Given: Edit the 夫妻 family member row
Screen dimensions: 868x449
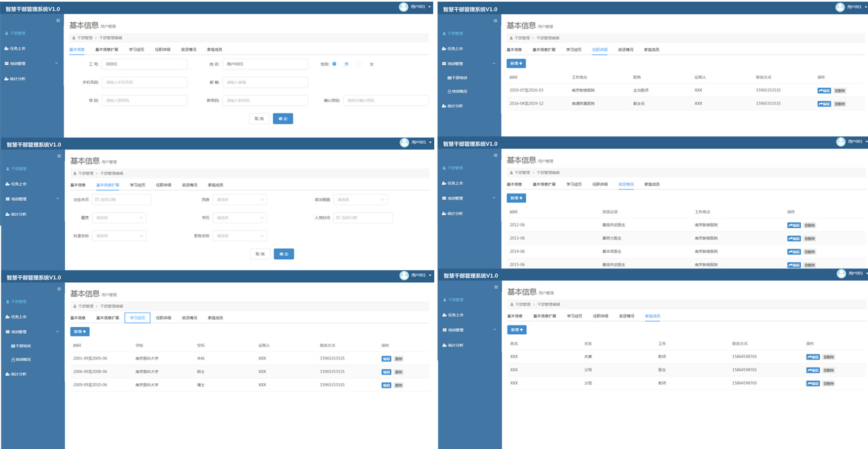Looking at the screenshot, I should 812,357.
